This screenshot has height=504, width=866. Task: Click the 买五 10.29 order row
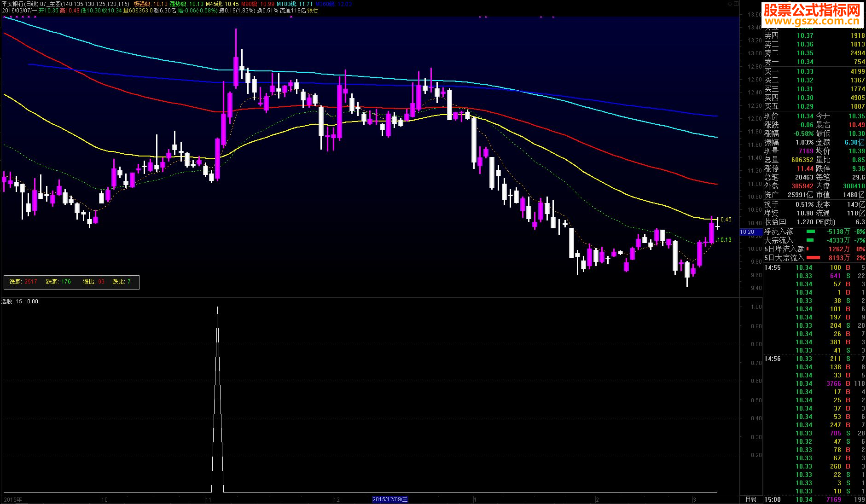(814, 106)
